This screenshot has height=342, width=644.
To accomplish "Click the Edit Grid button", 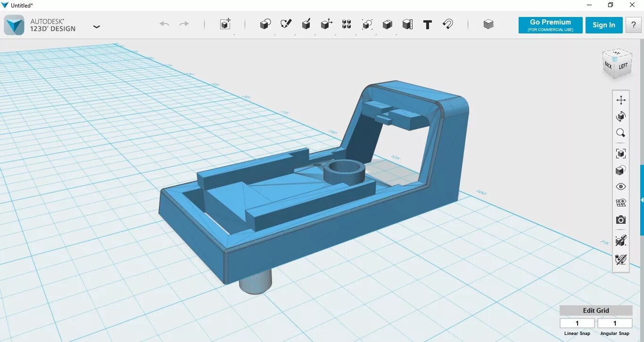I will point(596,310).
